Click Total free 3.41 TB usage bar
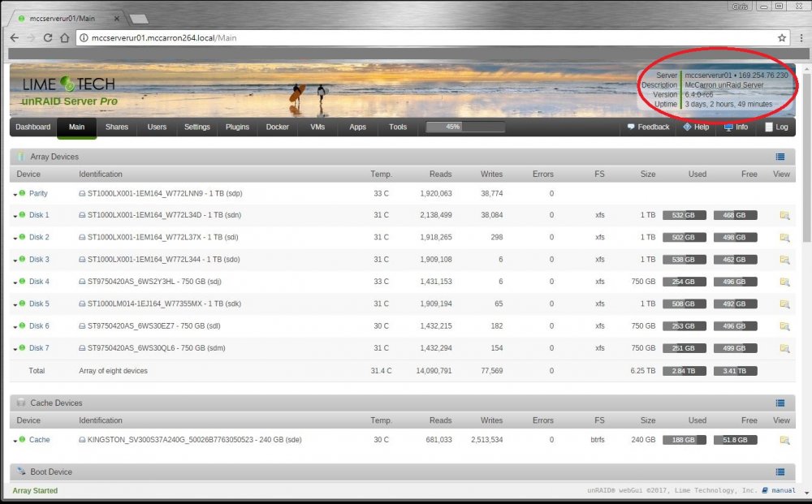The image size is (812, 504). tap(736, 371)
